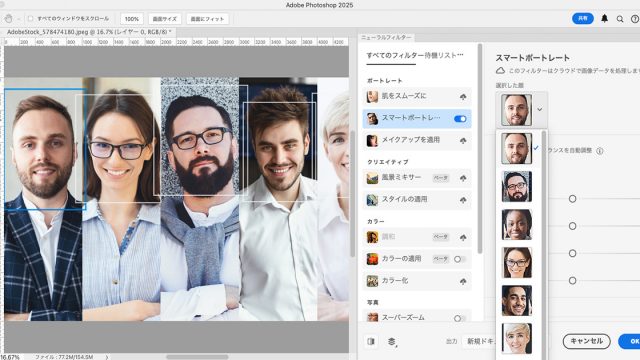640x360 pixels.
Task: Download the 風景ミキサー filter via cloud icon
Action: click(463, 178)
